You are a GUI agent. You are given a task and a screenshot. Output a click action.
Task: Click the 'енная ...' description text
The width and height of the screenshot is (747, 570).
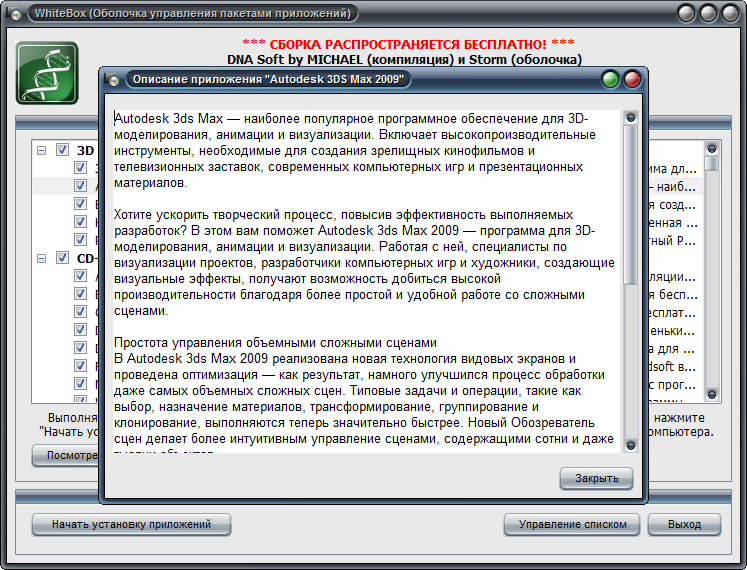[672, 223]
